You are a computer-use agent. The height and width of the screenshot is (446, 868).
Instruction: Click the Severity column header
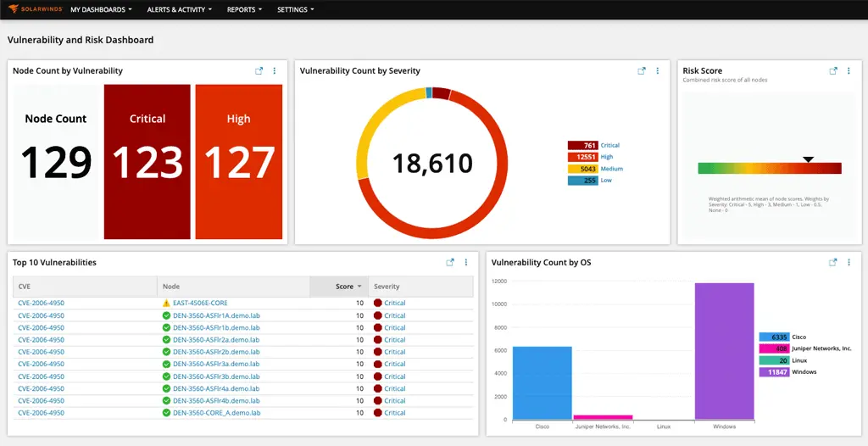(420, 287)
